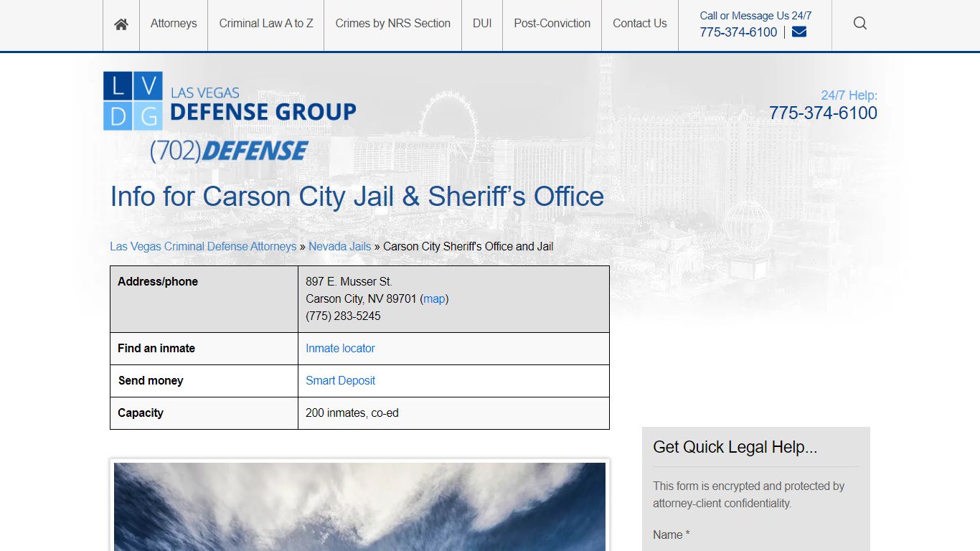Click Carson City Sheriff's Office and Jail breadcrumb text
The width and height of the screenshot is (980, 551).
point(468,246)
